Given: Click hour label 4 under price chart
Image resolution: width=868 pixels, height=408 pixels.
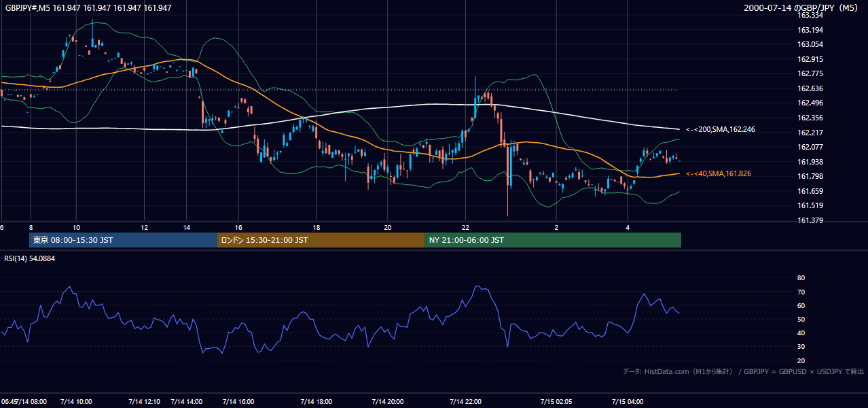Looking at the screenshot, I should (628, 227).
